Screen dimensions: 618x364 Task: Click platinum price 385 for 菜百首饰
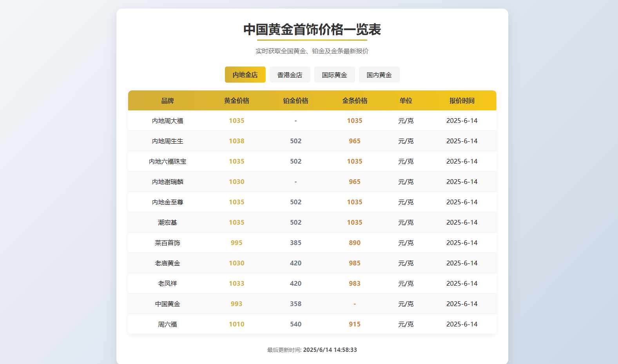click(x=296, y=243)
